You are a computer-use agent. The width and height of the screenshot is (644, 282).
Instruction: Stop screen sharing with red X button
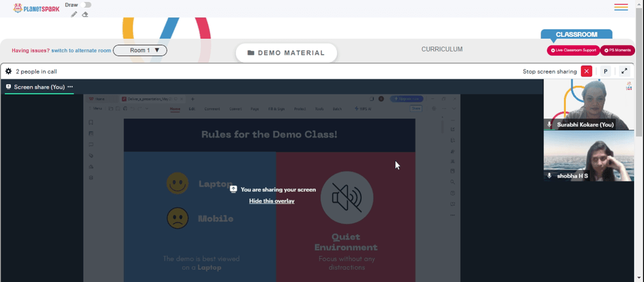(x=586, y=71)
